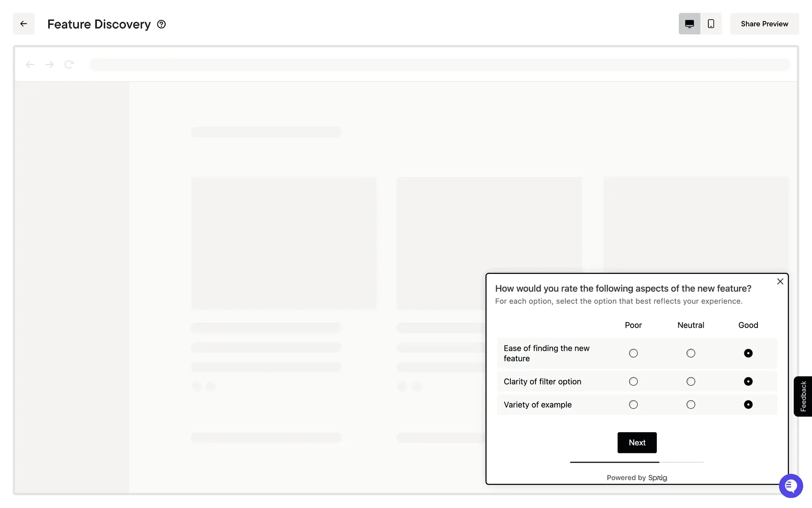Mark variety of example as Poor
Image resolution: width=812 pixels, height=508 pixels.
[x=633, y=405]
